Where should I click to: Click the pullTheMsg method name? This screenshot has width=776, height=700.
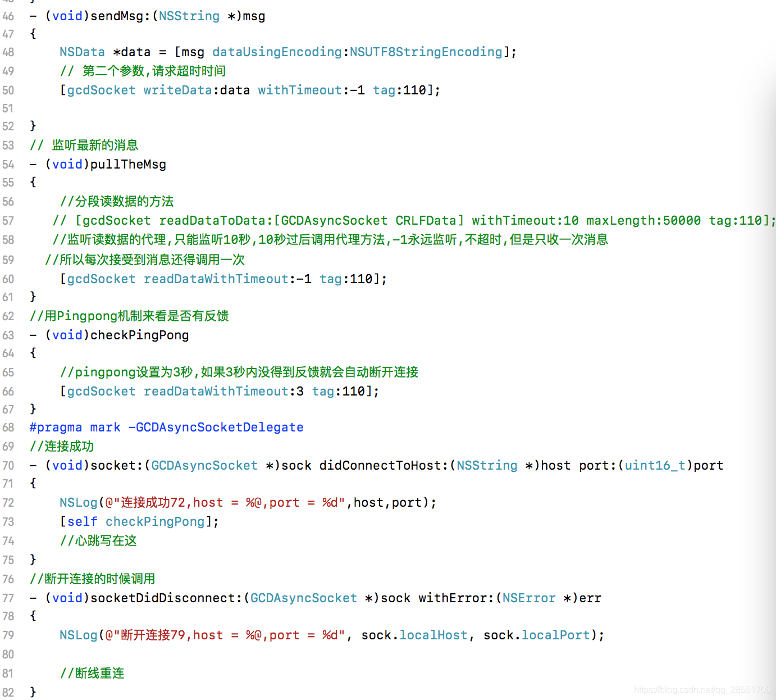(128, 165)
